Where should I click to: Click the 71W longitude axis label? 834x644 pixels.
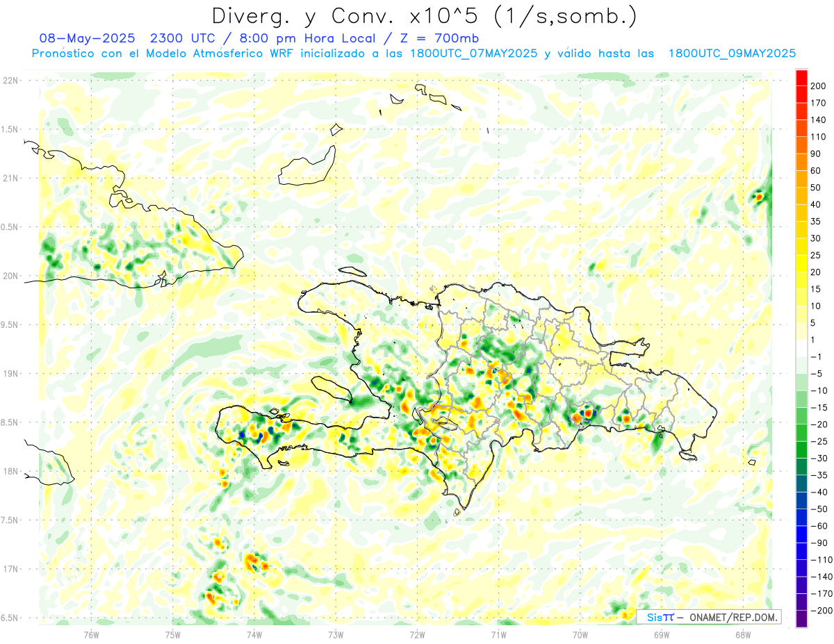[x=498, y=634]
